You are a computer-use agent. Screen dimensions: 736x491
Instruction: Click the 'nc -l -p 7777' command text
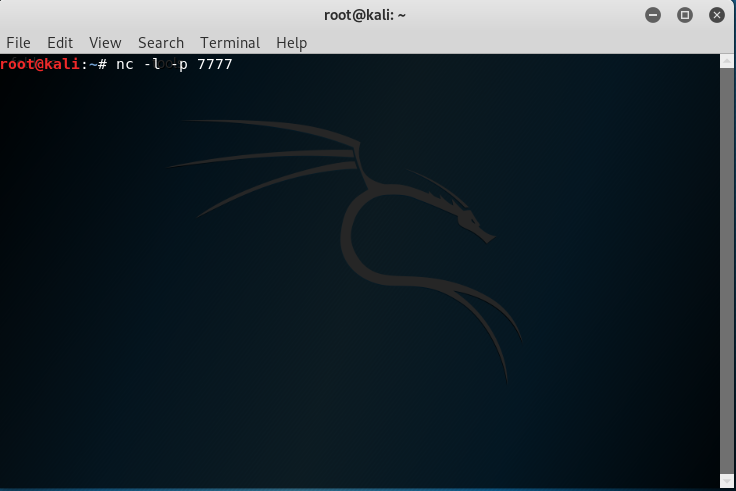174,64
